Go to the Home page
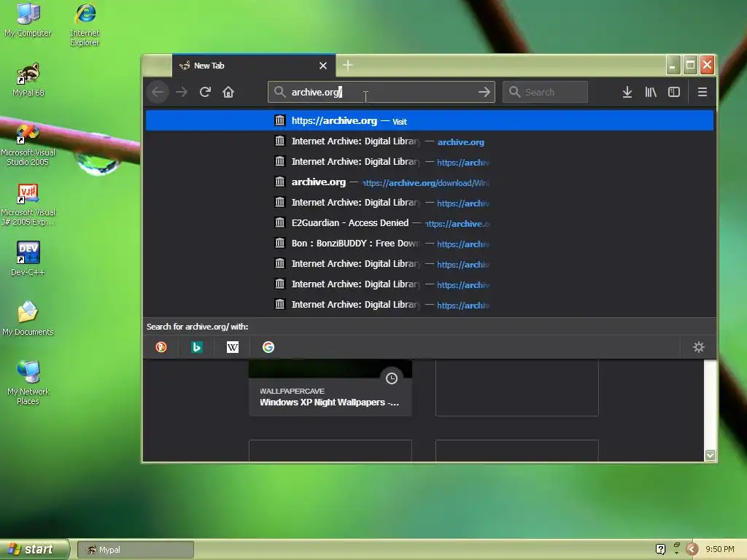 click(x=228, y=92)
